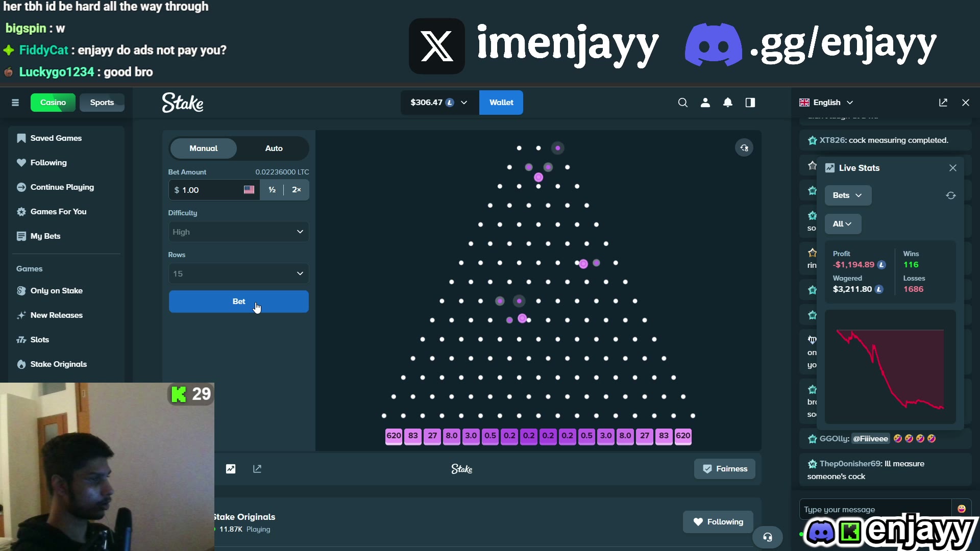Click the blue Bet button
The image size is (980, 551).
(238, 302)
